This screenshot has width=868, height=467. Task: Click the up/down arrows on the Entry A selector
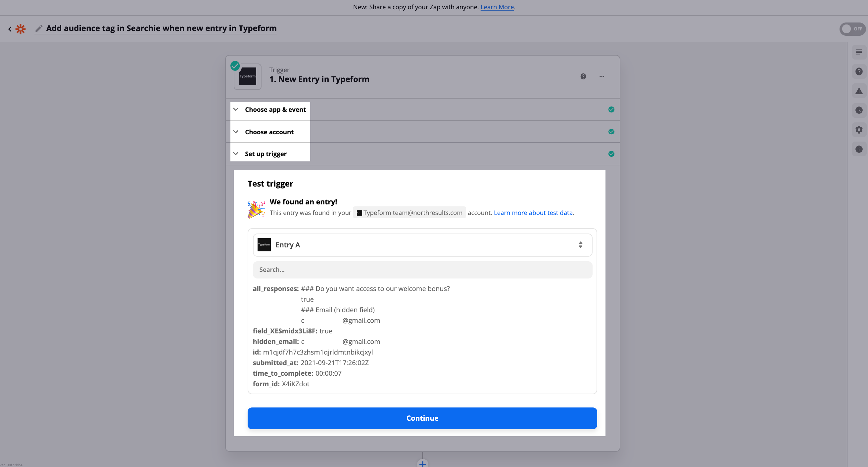(580, 245)
